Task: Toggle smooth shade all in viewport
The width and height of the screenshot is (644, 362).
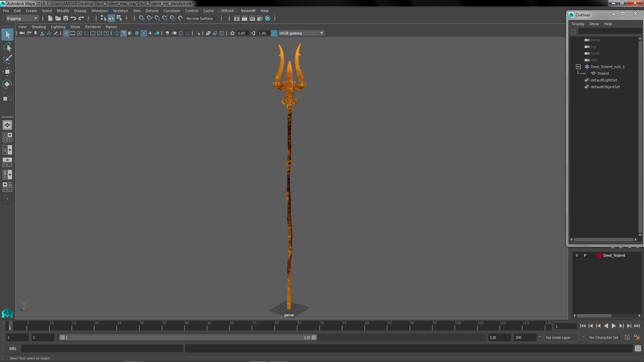Action: [x=123, y=33]
